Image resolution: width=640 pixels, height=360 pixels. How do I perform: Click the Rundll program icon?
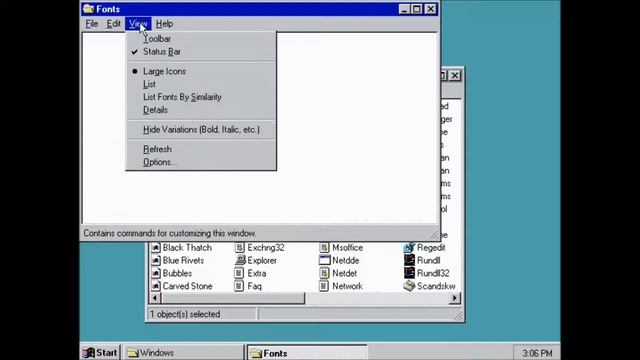[x=409, y=260]
